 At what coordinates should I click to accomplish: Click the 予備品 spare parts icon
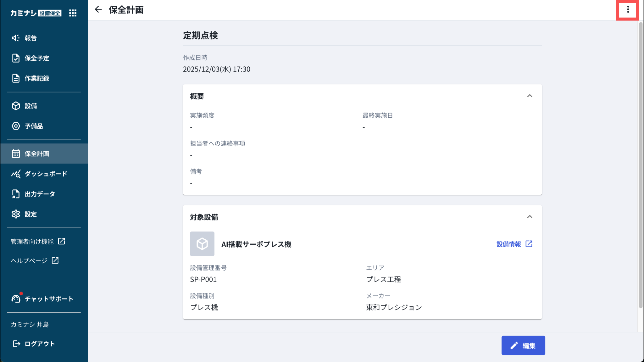pos(16,126)
